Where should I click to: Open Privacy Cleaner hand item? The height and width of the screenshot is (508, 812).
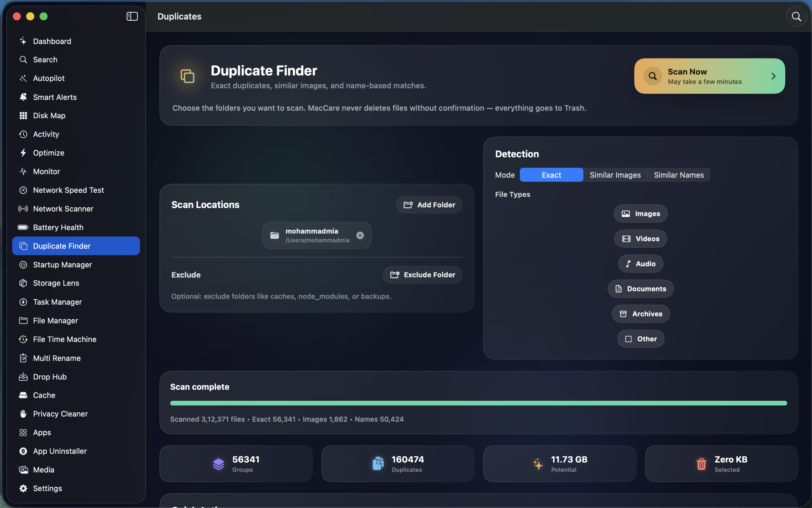click(x=76, y=414)
